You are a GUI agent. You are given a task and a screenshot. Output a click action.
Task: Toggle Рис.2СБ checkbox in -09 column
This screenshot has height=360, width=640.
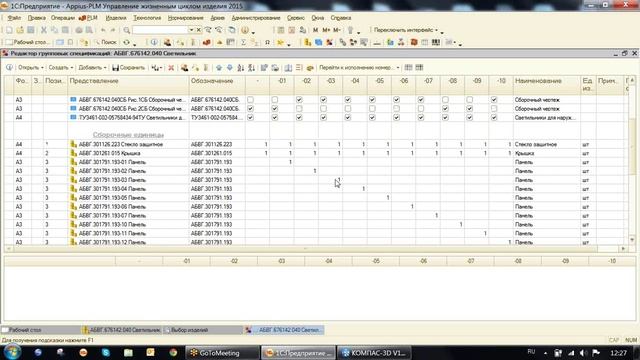[469, 109]
